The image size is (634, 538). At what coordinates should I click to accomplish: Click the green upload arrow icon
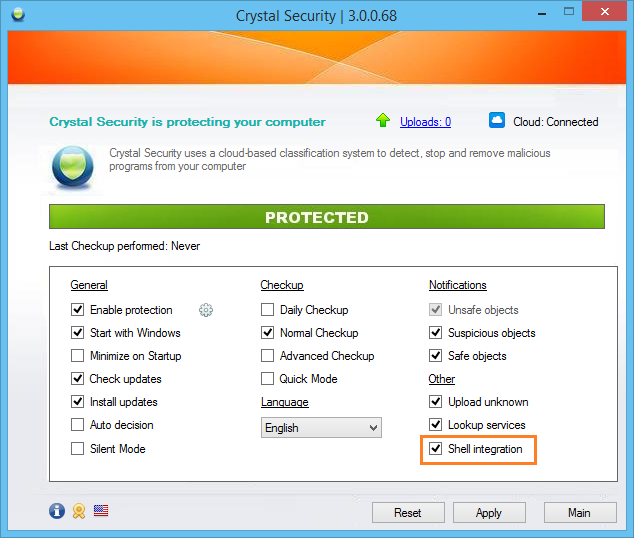383,120
